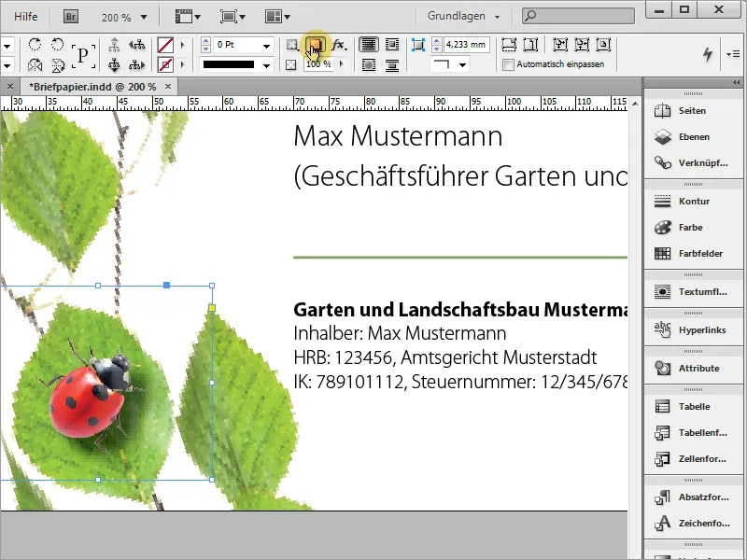Fit content proportionally icon
Image resolution: width=747 pixels, height=560 pixels.
point(530,45)
